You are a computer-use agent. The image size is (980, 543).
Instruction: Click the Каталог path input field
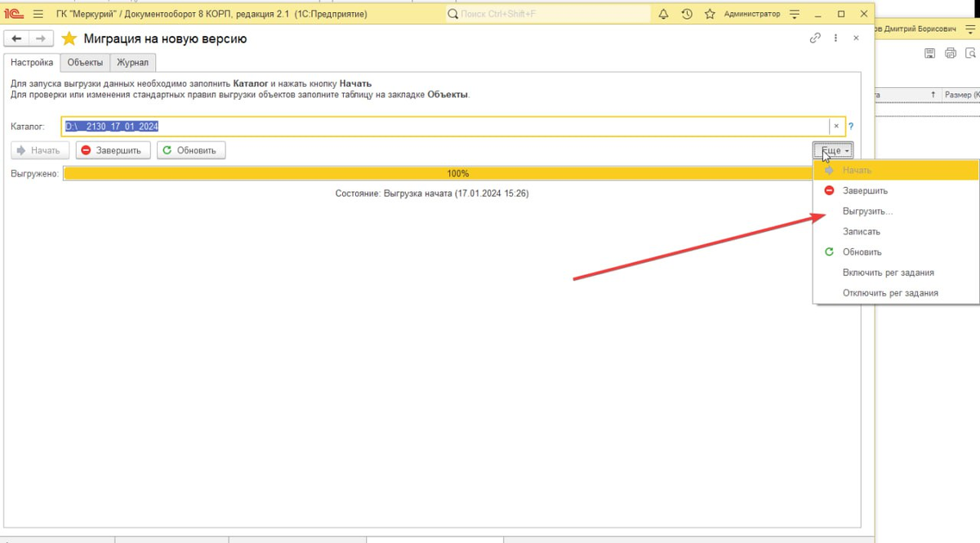tap(446, 127)
